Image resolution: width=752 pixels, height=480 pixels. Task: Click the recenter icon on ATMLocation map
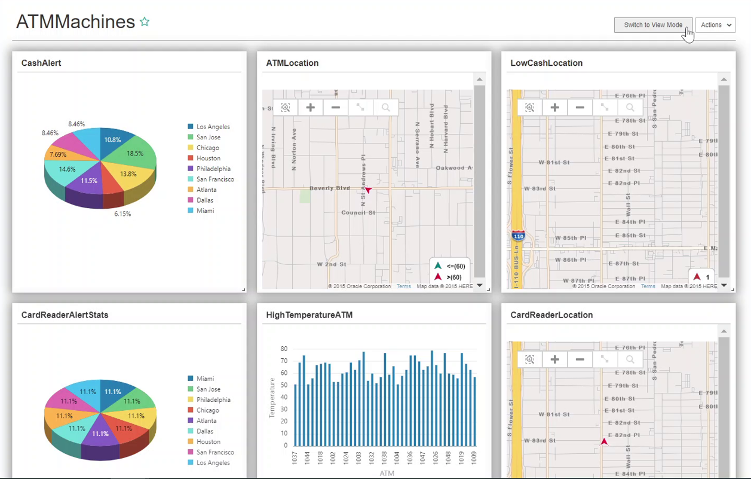click(x=285, y=107)
